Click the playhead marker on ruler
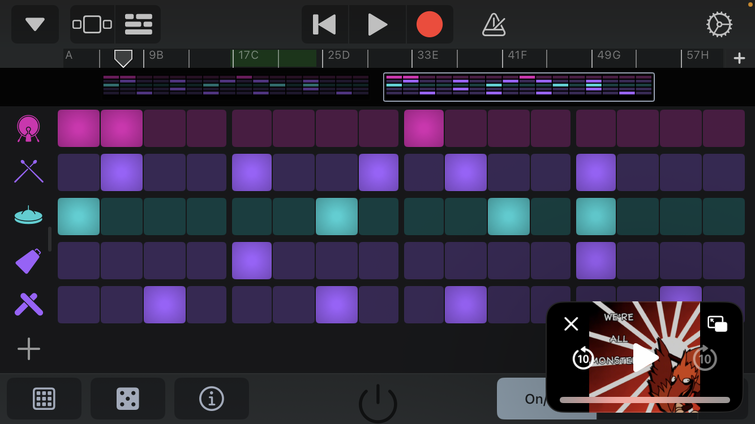 (x=123, y=58)
